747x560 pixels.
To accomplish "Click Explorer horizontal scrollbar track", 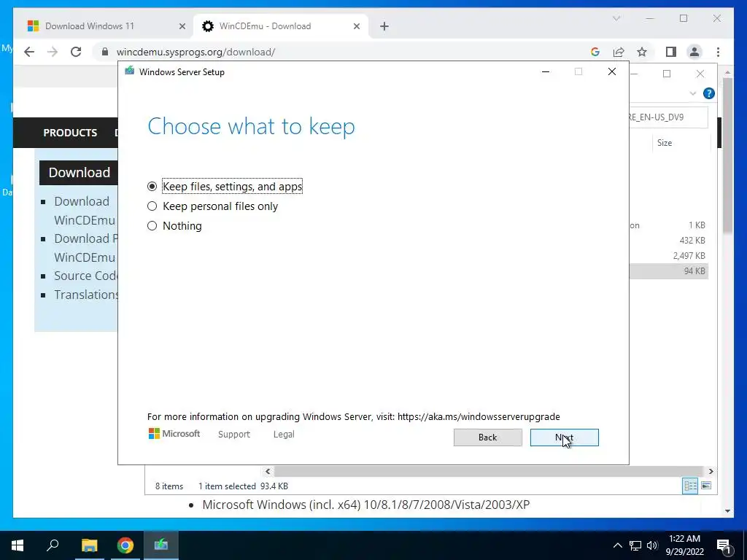I will click(489, 472).
